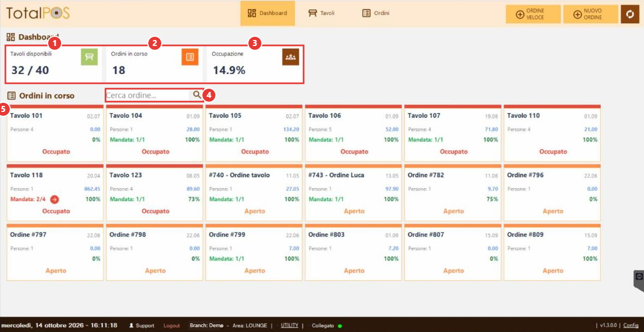644x332 pixels.
Task: Open the Tavolo 118 card title
Action: 27,175
